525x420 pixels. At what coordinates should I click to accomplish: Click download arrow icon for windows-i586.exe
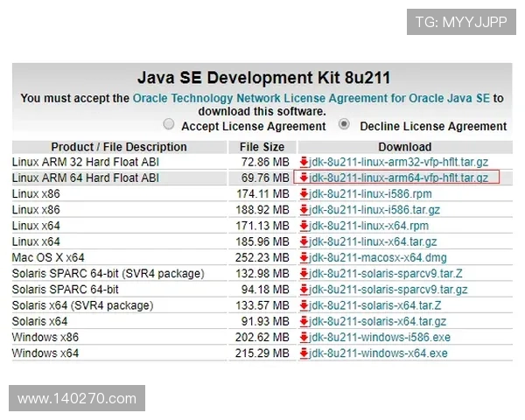click(304, 337)
